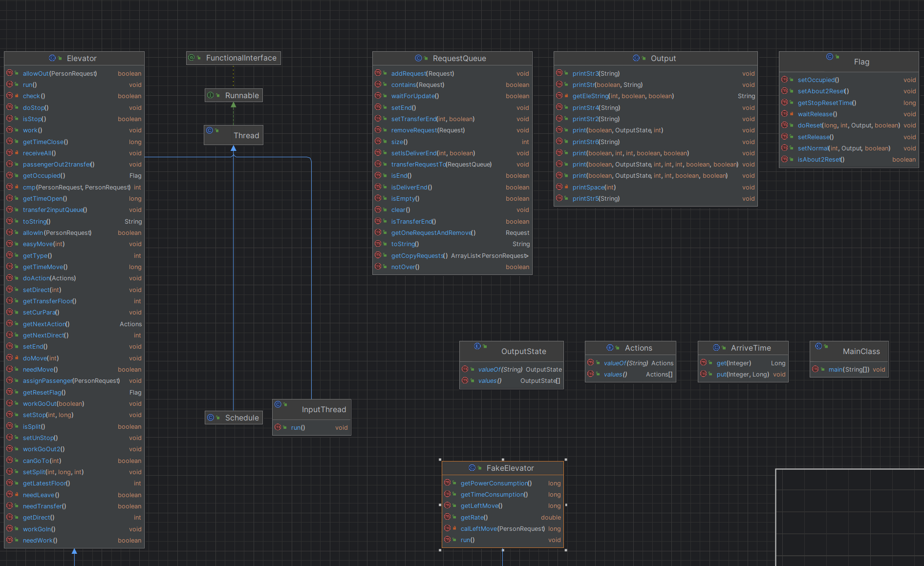
Task: Click the method icon beside printSpace(int)
Action: coord(559,187)
